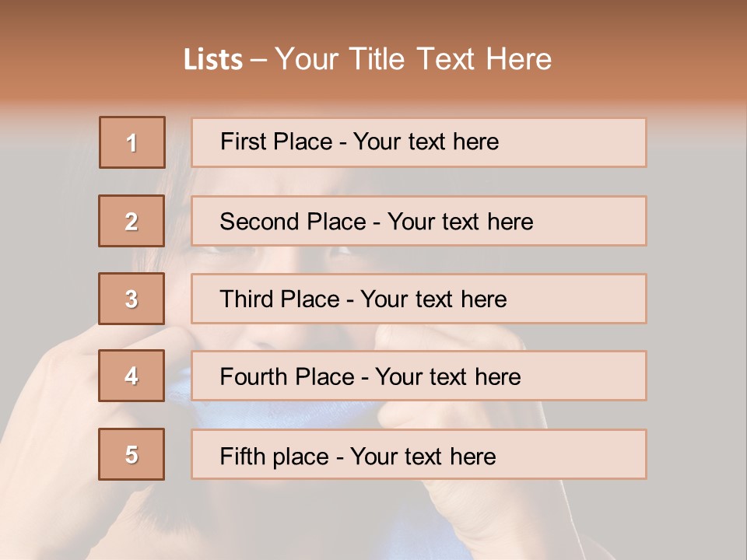Click the bold word "Lists" in the title
This screenshot has height=560, width=747.
[213, 59]
